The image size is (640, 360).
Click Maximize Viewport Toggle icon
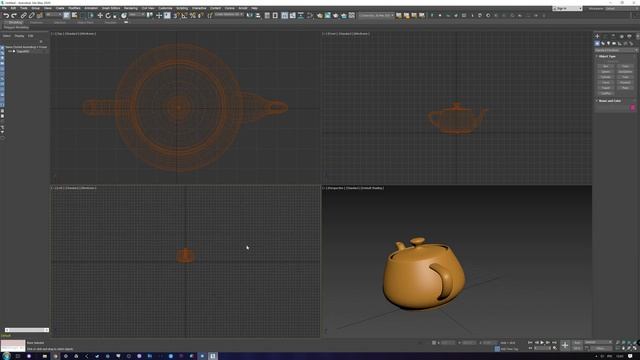tap(635, 348)
